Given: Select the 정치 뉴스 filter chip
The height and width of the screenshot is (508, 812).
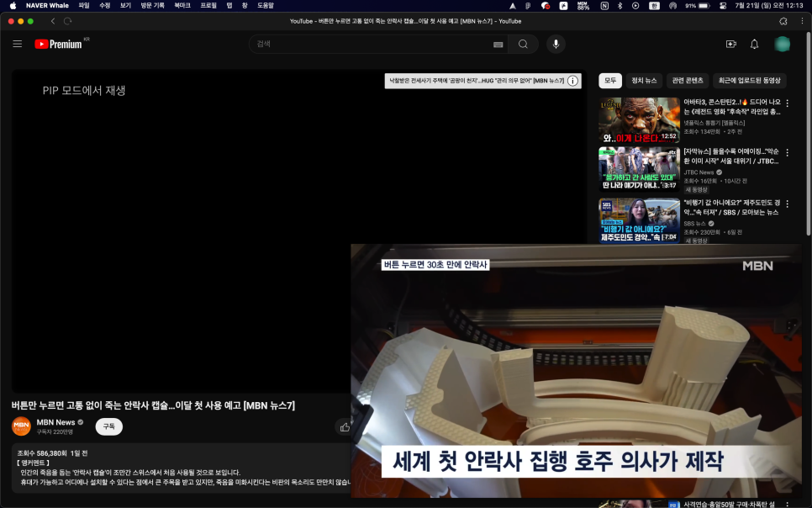Looking at the screenshot, I should [644, 81].
